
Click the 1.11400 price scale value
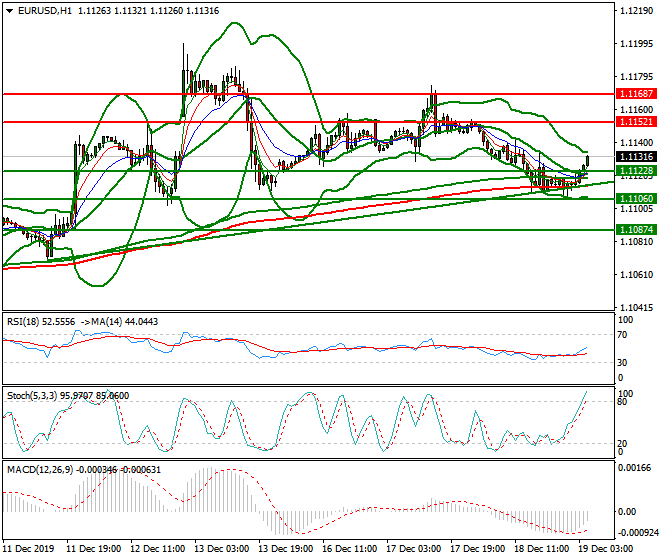coord(637,143)
